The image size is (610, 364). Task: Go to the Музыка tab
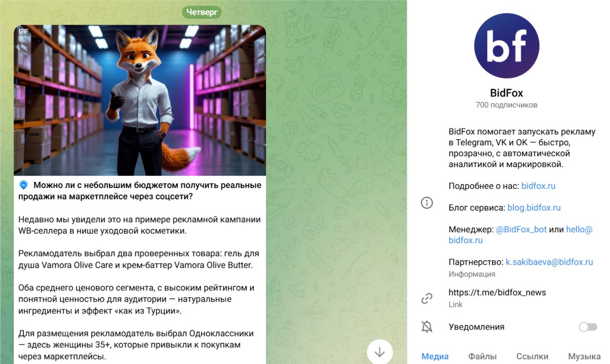point(584,356)
